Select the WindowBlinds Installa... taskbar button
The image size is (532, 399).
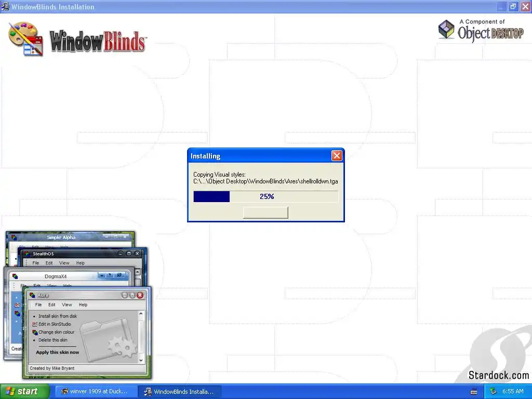tap(180, 391)
